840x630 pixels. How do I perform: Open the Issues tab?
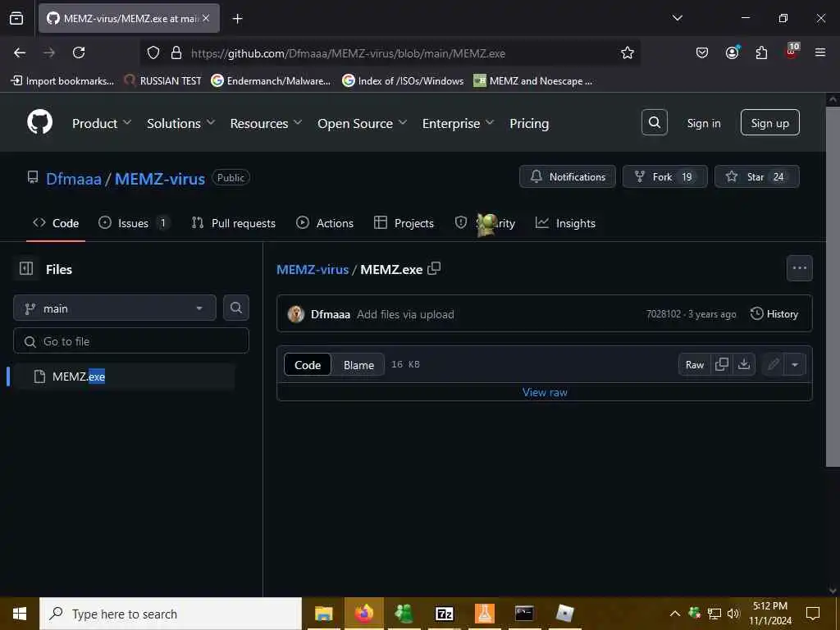click(134, 223)
